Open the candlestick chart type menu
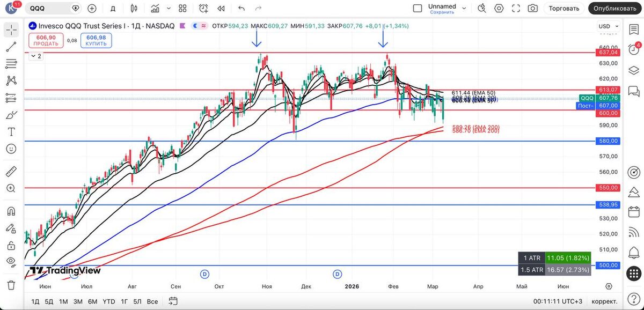Screen dimensions: 644x310 click(x=134, y=8)
